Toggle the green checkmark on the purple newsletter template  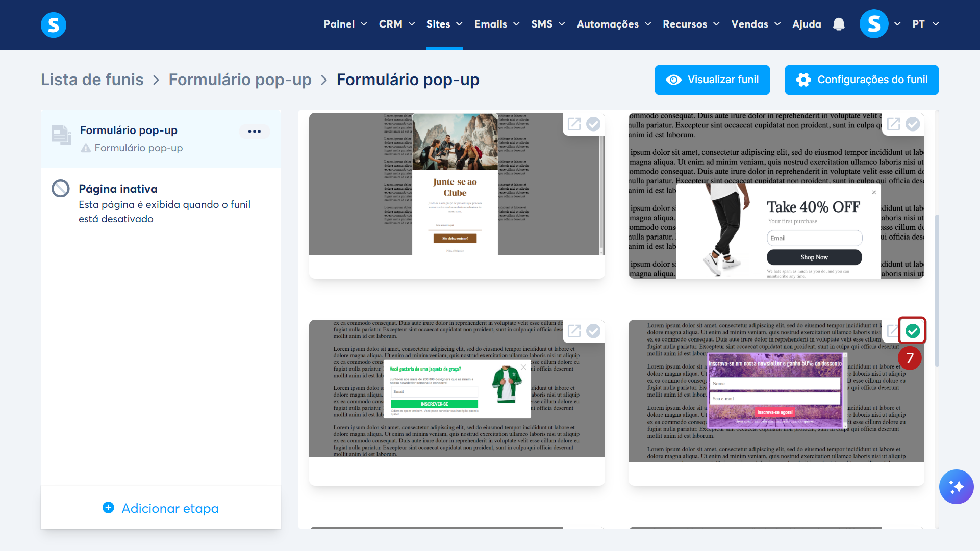913,331
